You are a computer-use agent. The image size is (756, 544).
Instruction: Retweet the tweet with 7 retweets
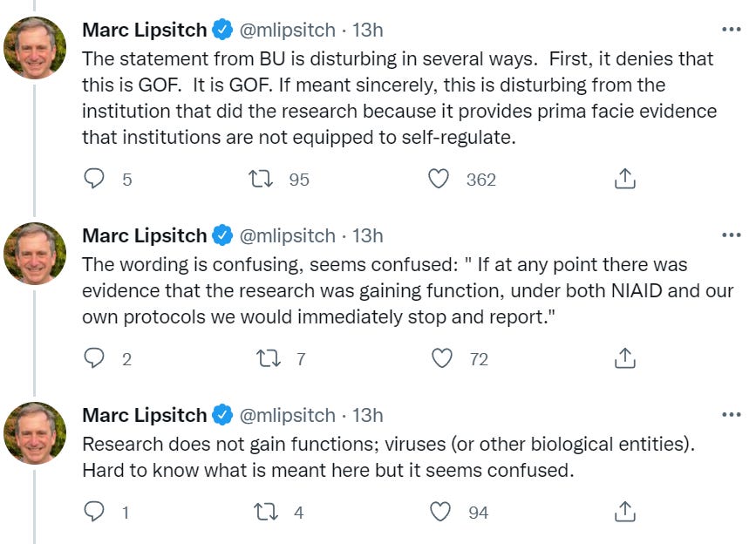(x=261, y=358)
